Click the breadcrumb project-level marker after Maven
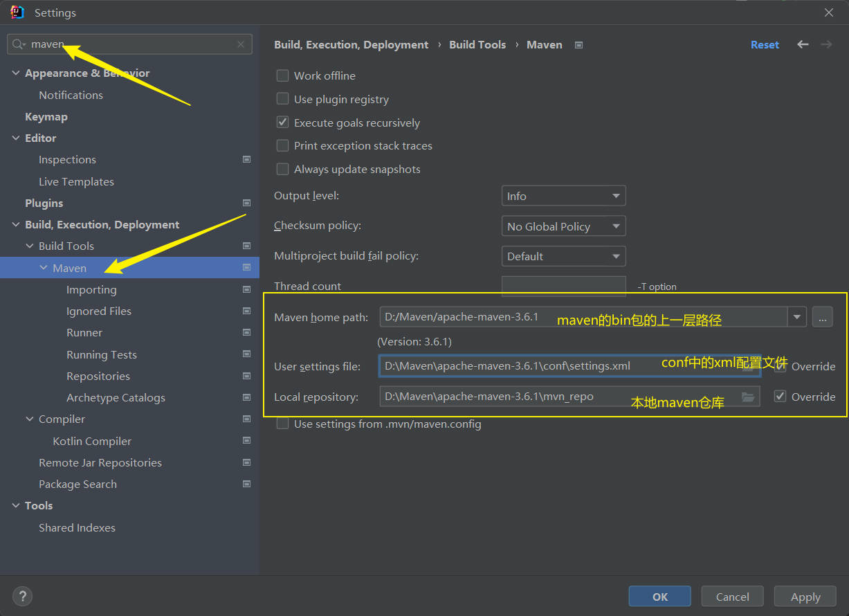849x616 pixels. coord(579,45)
